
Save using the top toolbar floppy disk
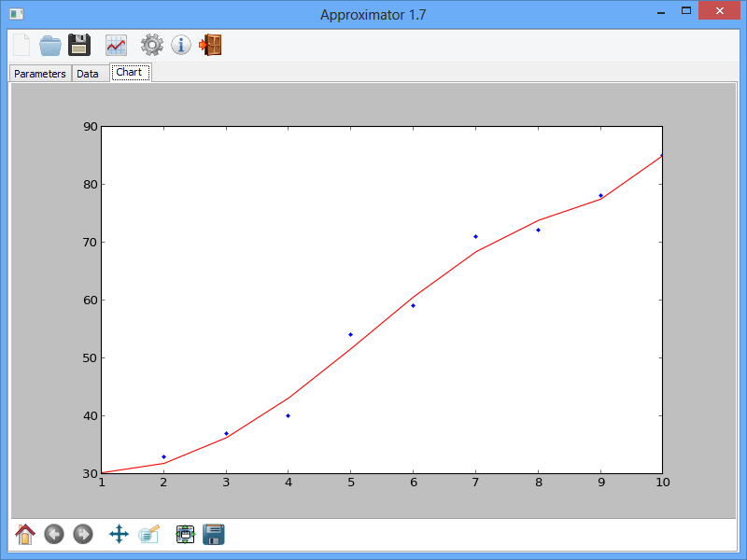point(79,45)
